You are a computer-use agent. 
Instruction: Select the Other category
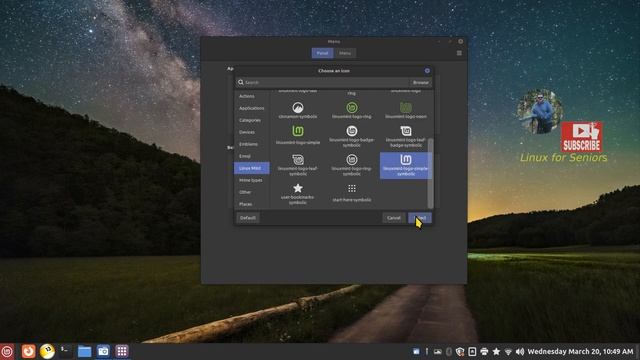point(251,192)
